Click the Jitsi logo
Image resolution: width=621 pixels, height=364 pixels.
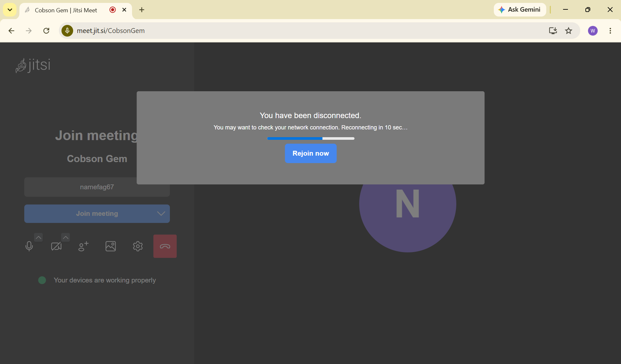pyautogui.click(x=33, y=65)
